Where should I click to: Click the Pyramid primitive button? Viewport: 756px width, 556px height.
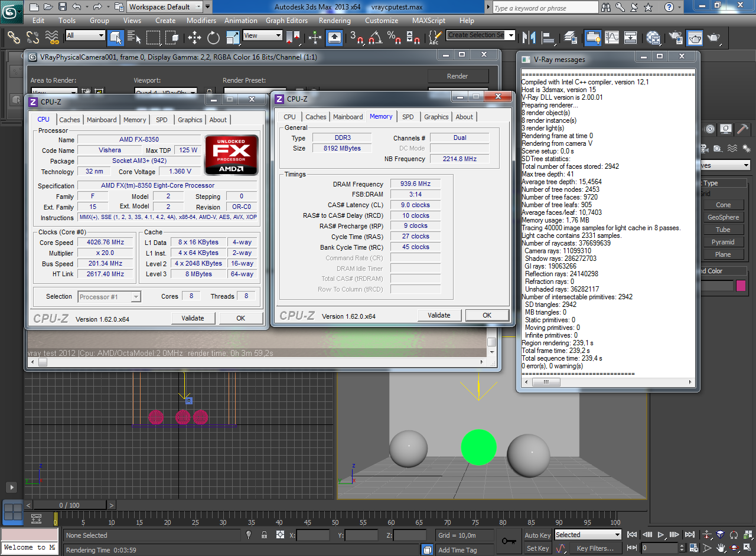[723, 242]
